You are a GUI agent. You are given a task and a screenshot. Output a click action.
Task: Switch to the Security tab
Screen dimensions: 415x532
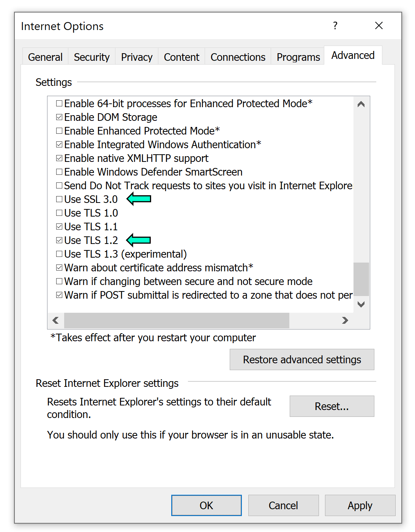coord(92,57)
